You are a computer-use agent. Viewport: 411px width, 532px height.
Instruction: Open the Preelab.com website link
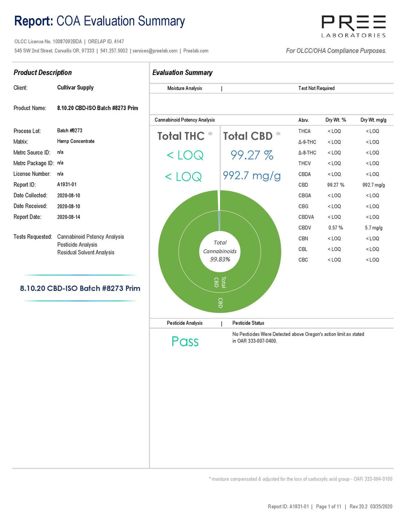tap(196, 51)
